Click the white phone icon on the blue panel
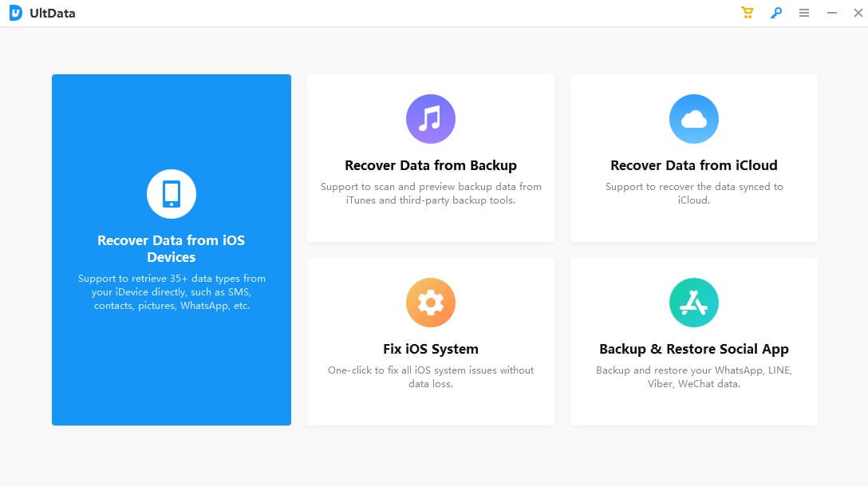This screenshot has width=868, height=487. [171, 193]
